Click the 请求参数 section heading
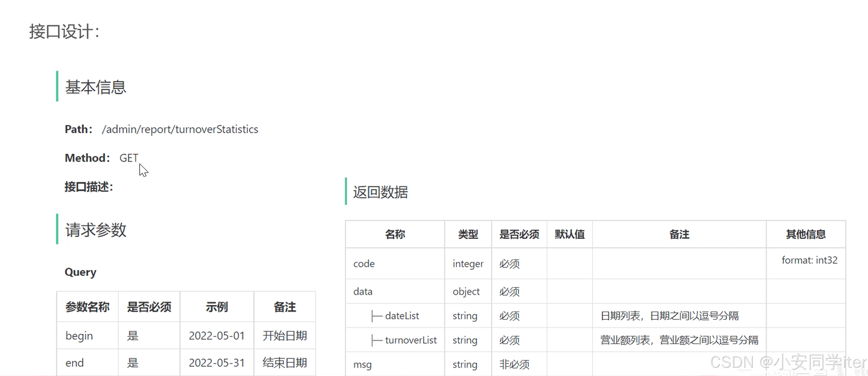Viewport: 868px width, 376px height. [x=96, y=230]
